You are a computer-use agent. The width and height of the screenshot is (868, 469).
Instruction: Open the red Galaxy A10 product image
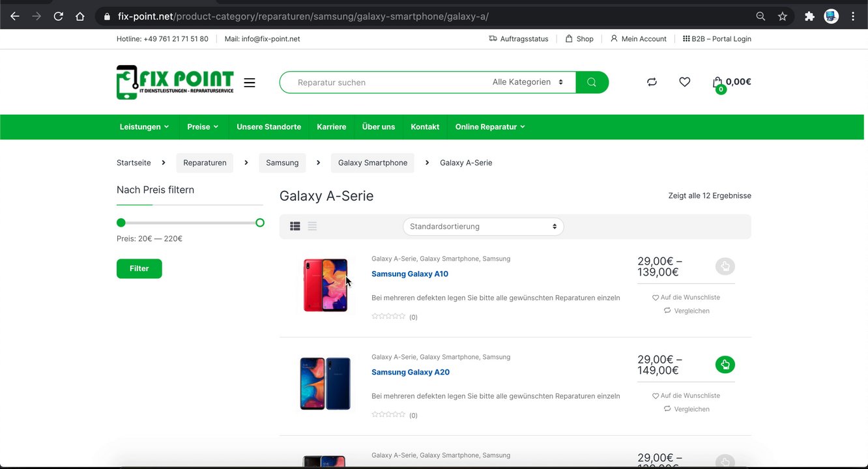(325, 285)
